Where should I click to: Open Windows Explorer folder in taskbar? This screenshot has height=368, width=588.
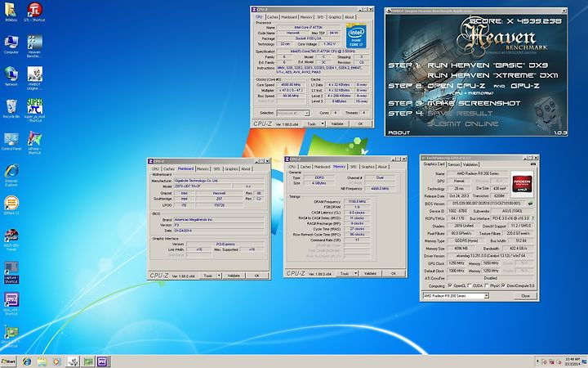(42, 361)
